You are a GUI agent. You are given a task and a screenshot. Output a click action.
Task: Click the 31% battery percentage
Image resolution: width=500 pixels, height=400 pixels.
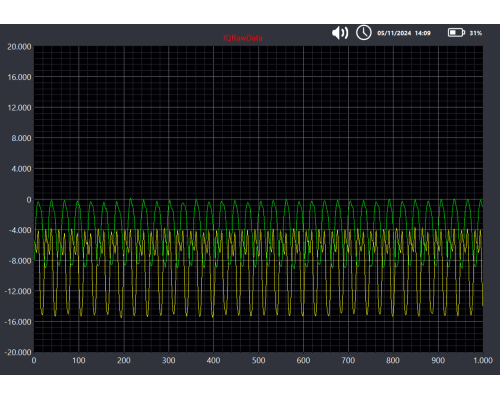tap(476, 33)
